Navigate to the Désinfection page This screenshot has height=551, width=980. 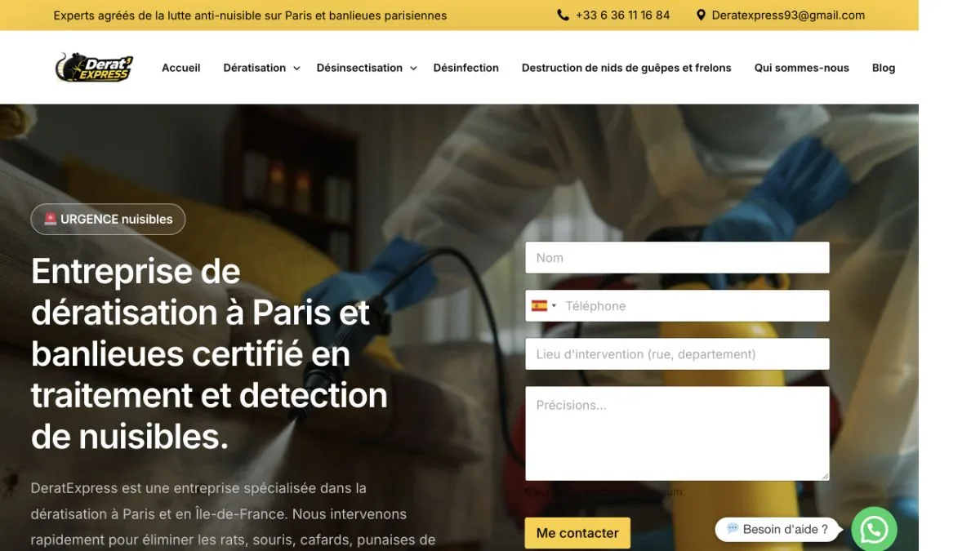coord(466,68)
